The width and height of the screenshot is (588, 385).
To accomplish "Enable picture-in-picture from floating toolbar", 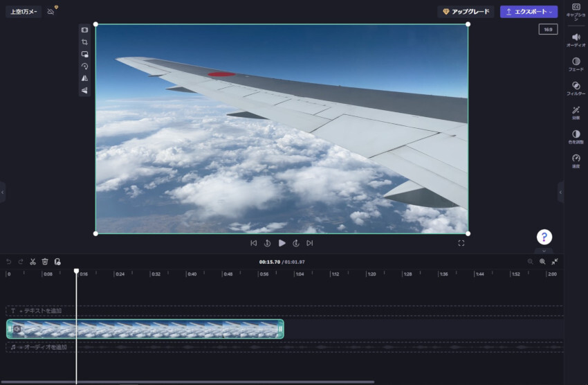I will (84, 54).
